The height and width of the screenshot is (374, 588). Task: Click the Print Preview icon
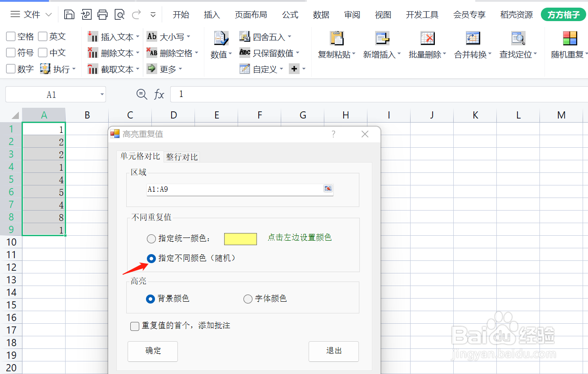(x=119, y=14)
